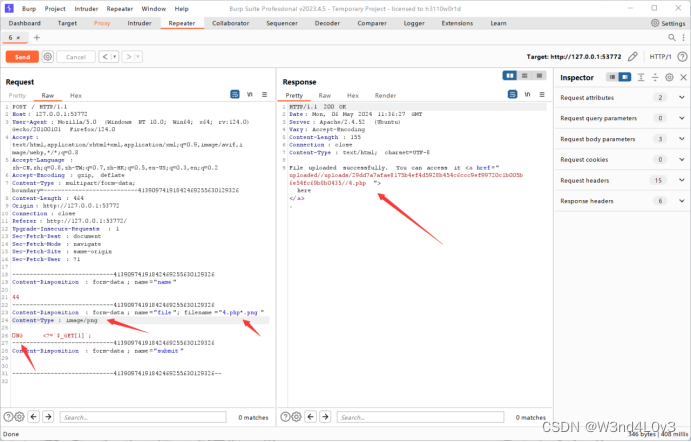
Task: Set side-by-side request/response layout
Action: [510, 75]
